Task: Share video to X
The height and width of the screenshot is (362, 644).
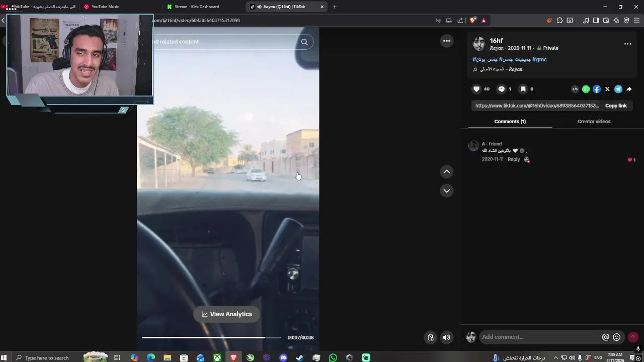Action: pyautogui.click(x=607, y=89)
